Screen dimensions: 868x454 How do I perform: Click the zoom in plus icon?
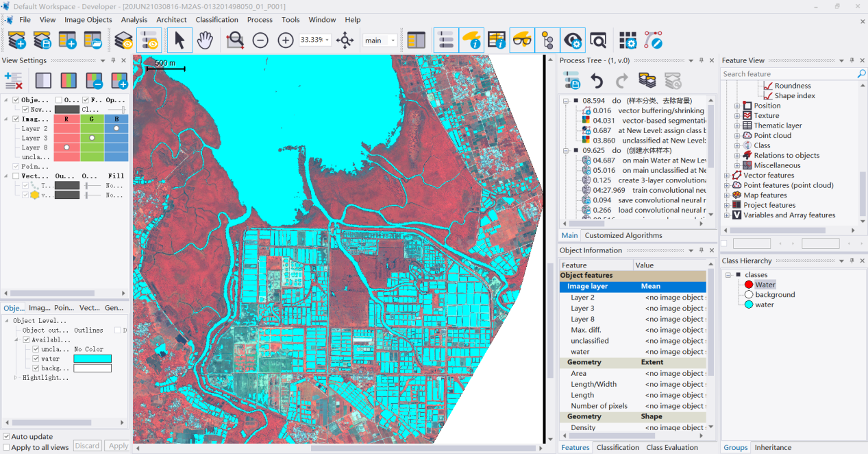(286, 40)
